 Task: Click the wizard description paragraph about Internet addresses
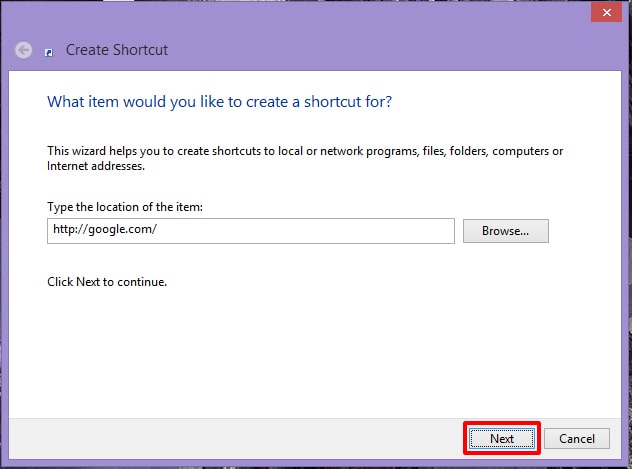(x=305, y=158)
